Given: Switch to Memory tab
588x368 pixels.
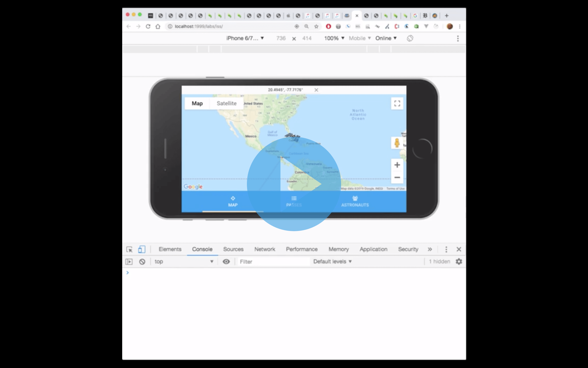Looking at the screenshot, I should coord(339,249).
